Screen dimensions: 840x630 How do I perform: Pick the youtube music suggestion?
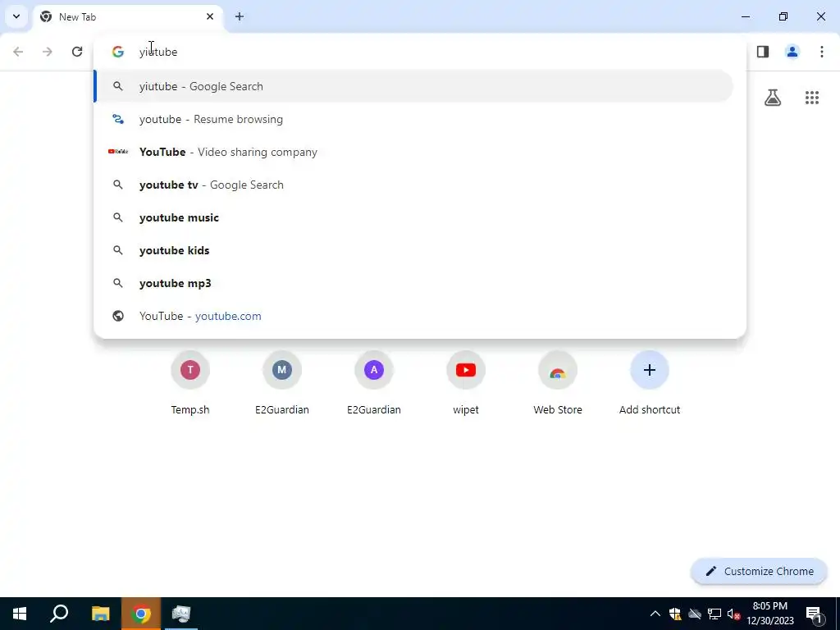click(413, 217)
